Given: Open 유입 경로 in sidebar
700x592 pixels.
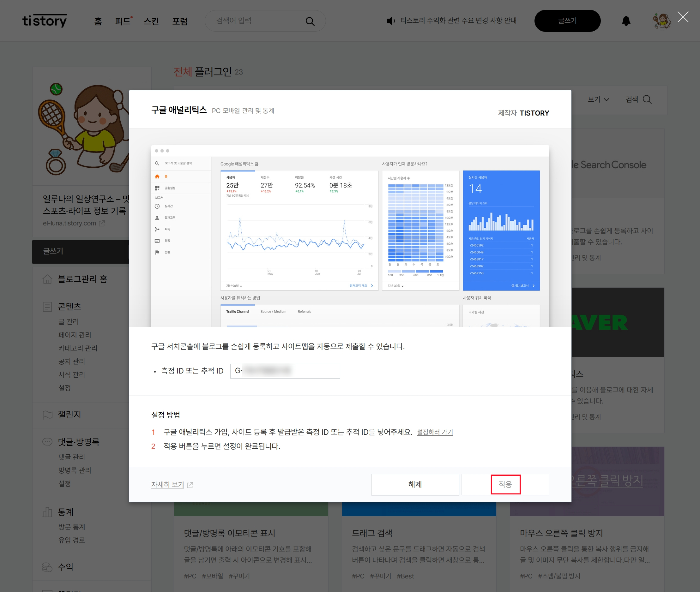Looking at the screenshot, I should click(x=71, y=540).
